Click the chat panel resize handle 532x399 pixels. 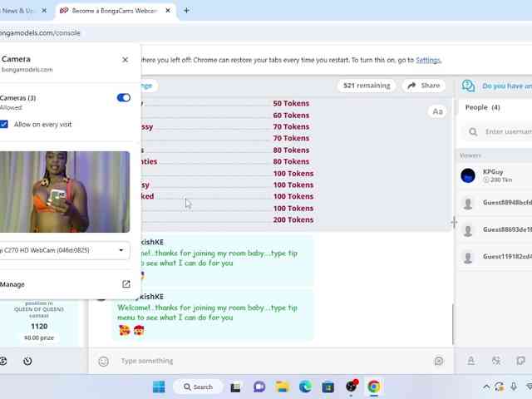(x=455, y=223)
